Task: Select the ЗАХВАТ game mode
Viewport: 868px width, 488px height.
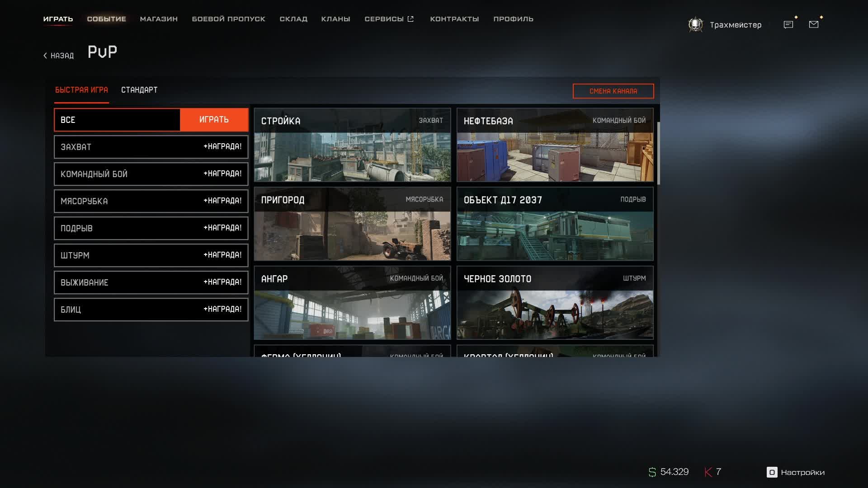Action: pos(151,147)
